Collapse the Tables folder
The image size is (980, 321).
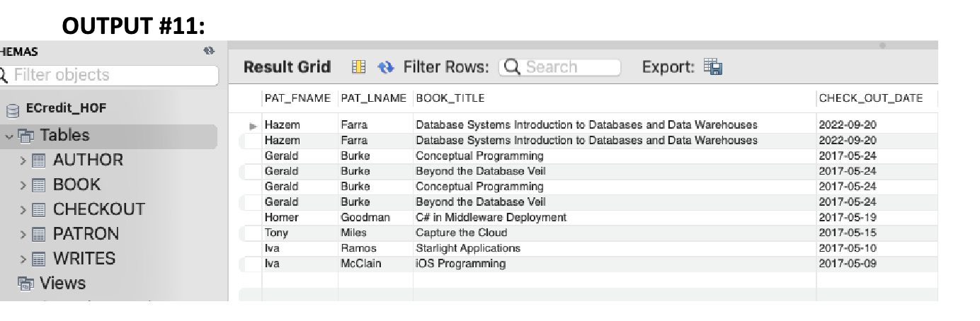pyautogui.click(x=8, y=135)
